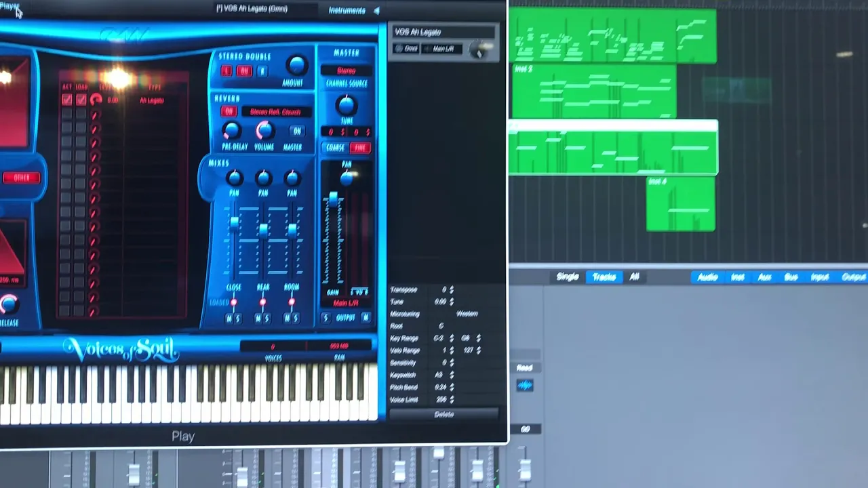Viewport: 868px width, 488px height.
Task: Open the instrument Main L/R output menu in sidebar
Action: point(442,49)
